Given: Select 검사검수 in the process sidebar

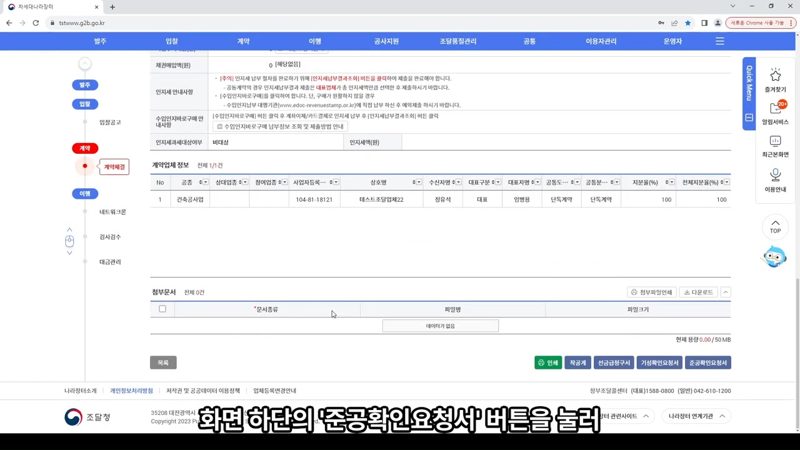Looking at the screenshot, I should point(110,237).
